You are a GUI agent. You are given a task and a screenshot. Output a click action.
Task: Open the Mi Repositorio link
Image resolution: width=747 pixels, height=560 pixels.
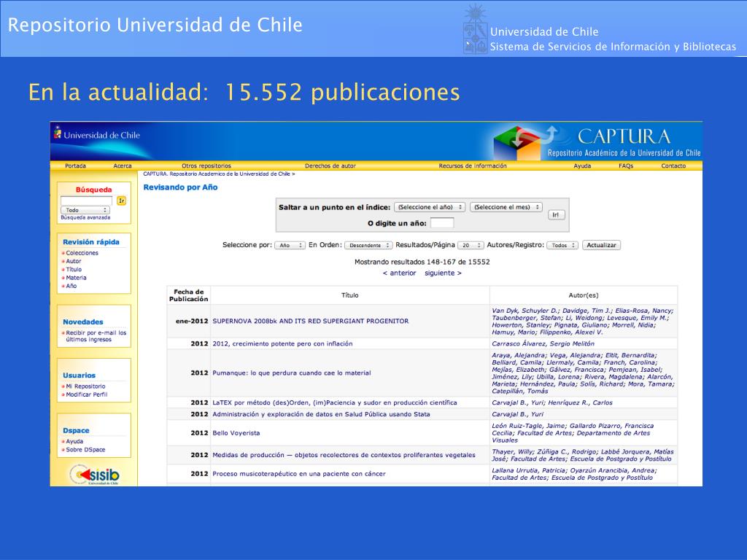(x=85, y=386)
